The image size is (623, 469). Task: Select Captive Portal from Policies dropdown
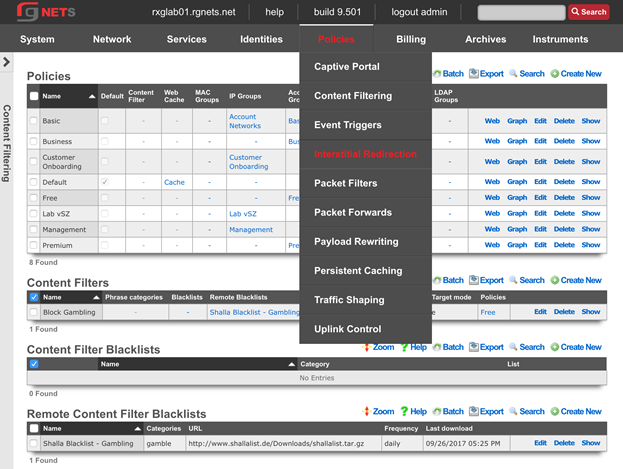pyautogui.click(x=347, y=66)
